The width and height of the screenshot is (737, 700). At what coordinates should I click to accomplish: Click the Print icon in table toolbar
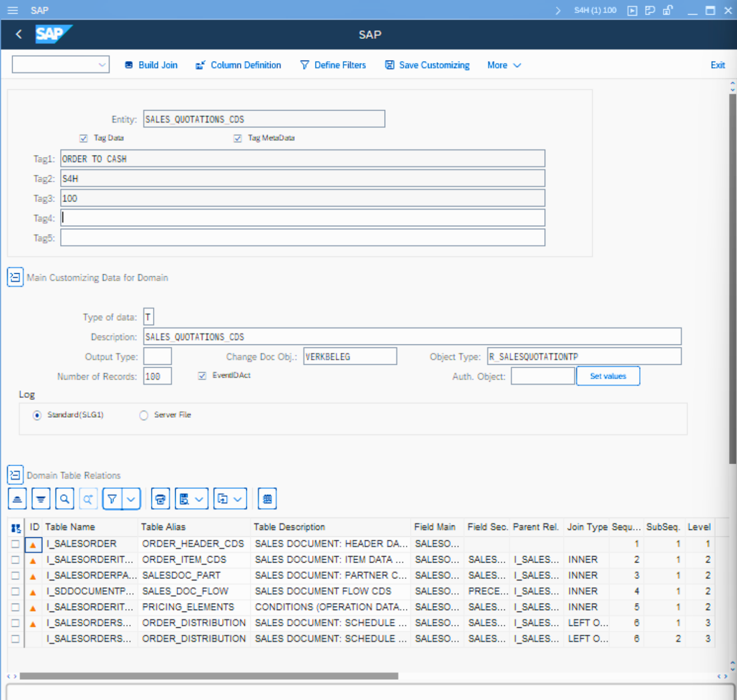click(161, 499)
